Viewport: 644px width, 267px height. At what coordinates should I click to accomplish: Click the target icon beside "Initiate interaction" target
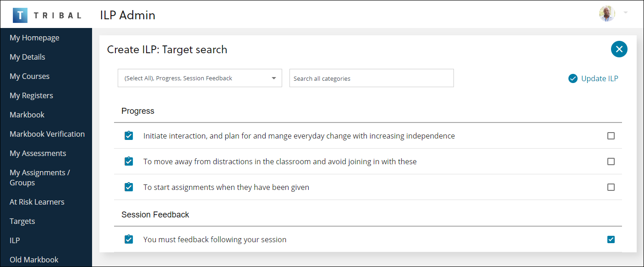(128, 135)
